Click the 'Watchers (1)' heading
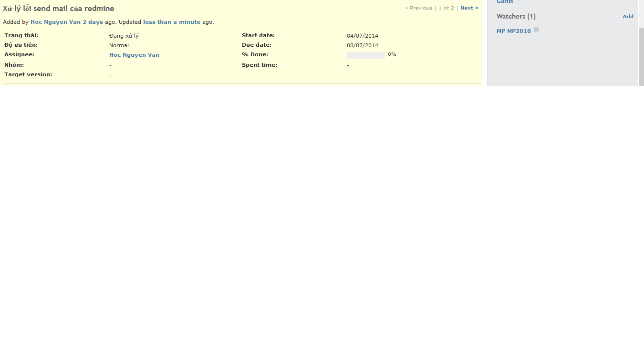The image size is (644, 361). tap(516, 16)
